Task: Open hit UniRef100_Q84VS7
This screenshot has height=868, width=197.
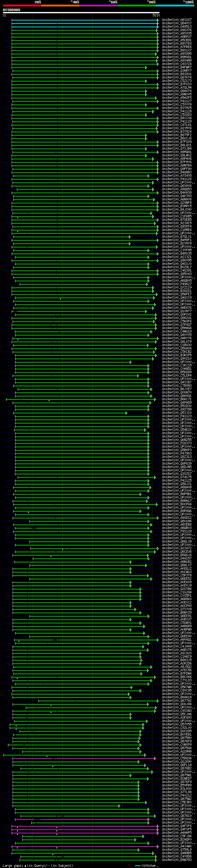Action: pos(177,23)
